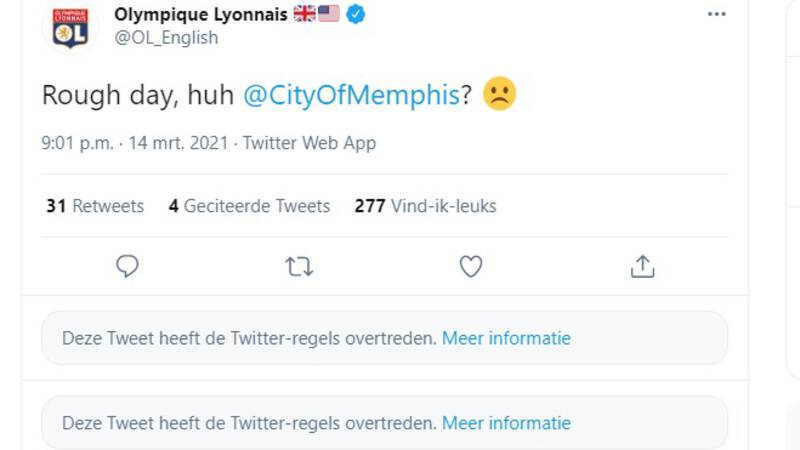This screenshot has height=450, width=800.
Task: Click the 9:01 p.m. 14 mrt. 2021 timestamp
Action: click(x=135, y=143)
